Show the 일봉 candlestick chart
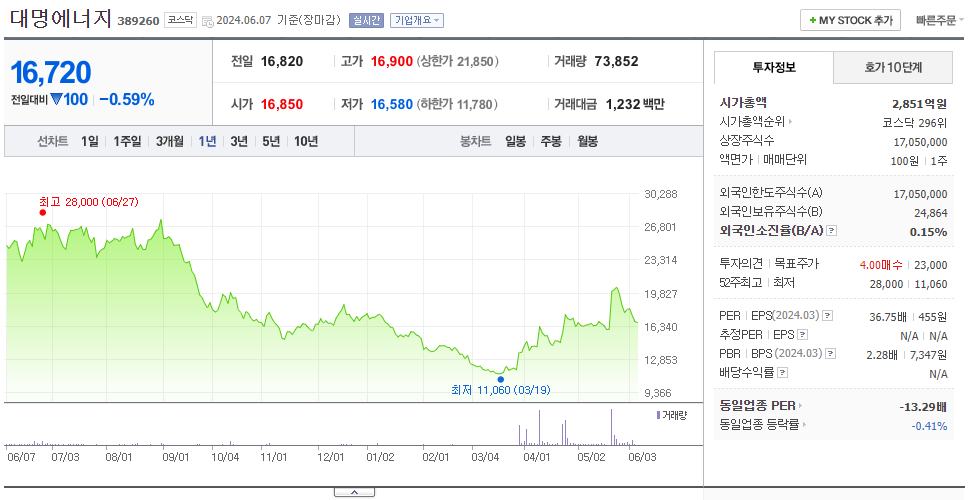 point(515,141)
